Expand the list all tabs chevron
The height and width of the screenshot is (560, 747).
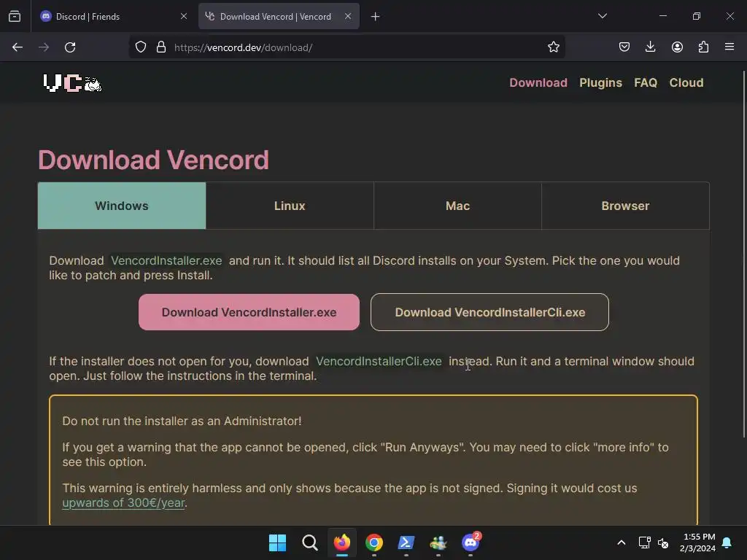[602, 16]
